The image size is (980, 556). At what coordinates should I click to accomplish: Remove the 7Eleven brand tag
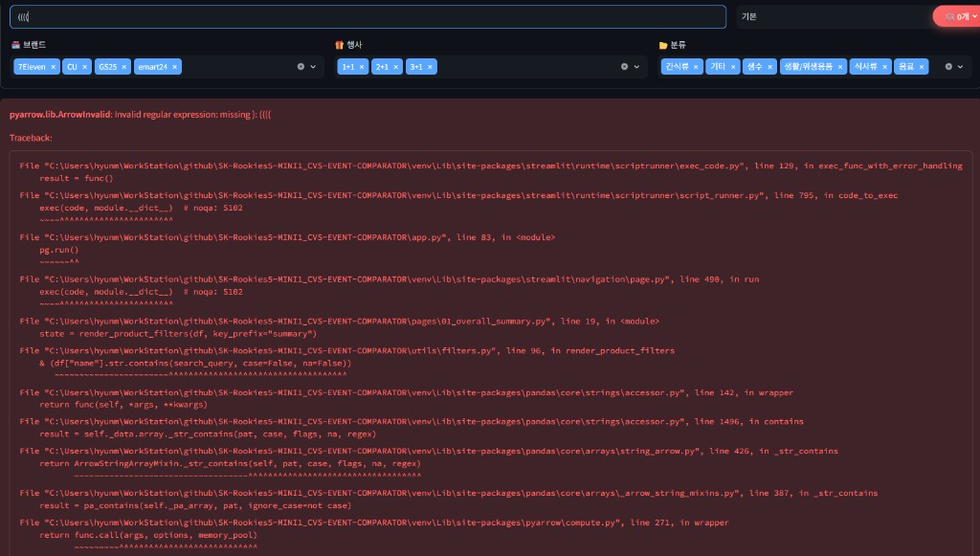(x=54, y=67)
